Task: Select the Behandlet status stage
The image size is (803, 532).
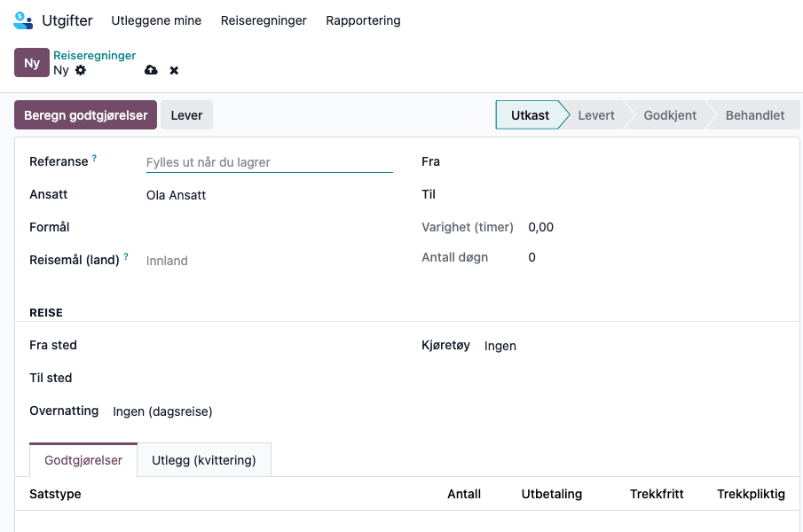Action: click(x=755, y=115)
